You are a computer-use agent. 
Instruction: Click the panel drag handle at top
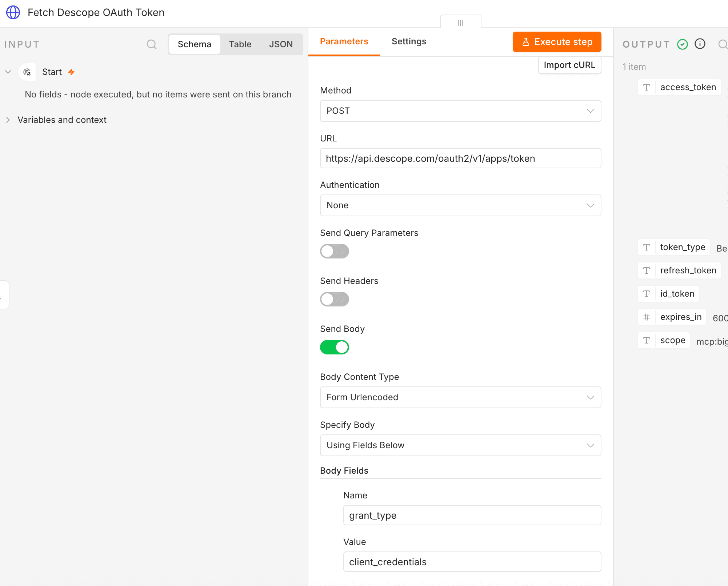coord(461,23)
